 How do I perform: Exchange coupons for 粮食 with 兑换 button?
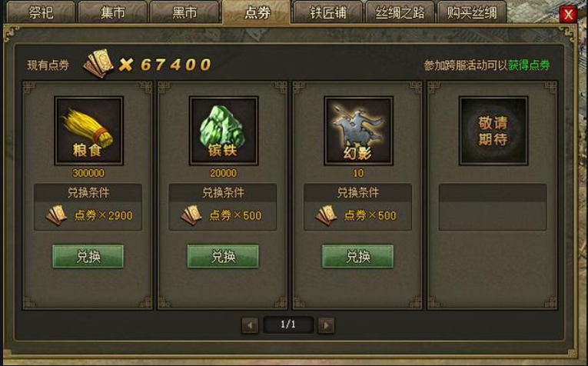point(88,257)
